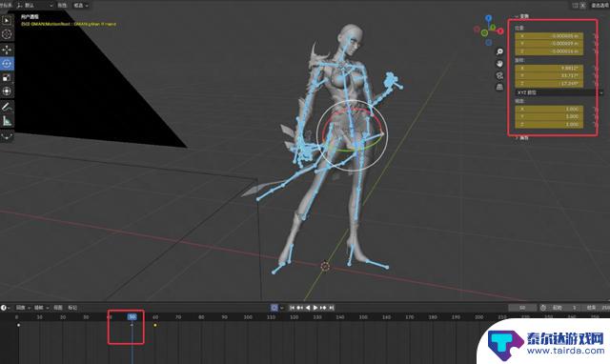Open the drag mode dropdown in header
This screenshot has width=610, height=364.
click(x=81, y=6)
